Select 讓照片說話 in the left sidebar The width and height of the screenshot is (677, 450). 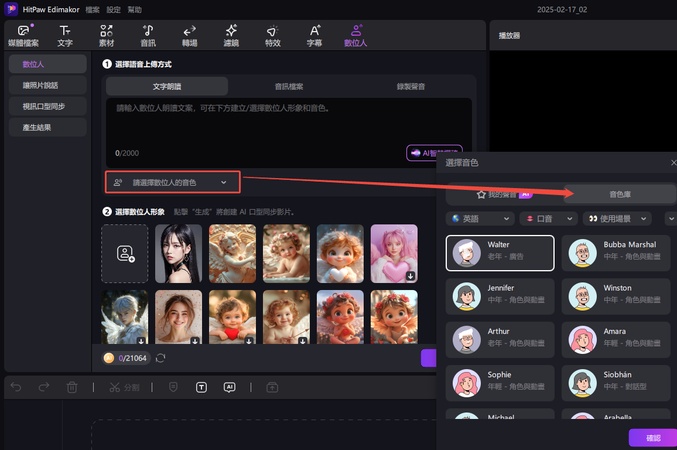pos(47,85)
